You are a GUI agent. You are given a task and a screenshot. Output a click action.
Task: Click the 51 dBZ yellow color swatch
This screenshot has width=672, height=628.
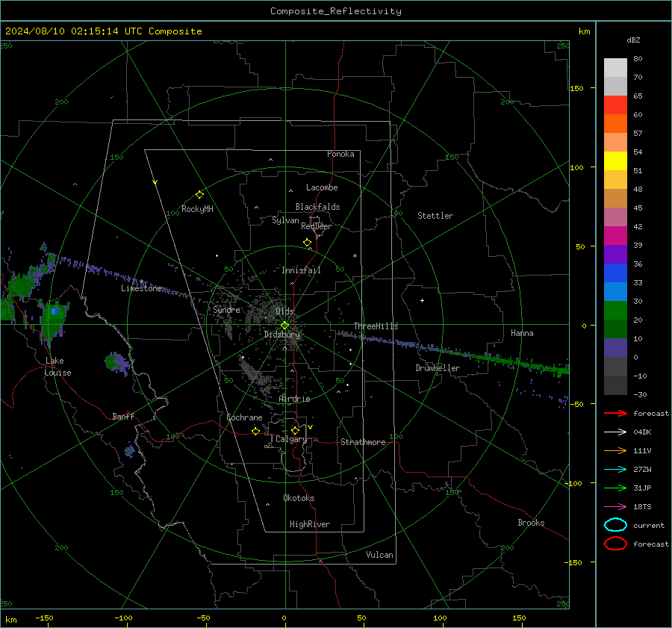click(x=615, y=161)
